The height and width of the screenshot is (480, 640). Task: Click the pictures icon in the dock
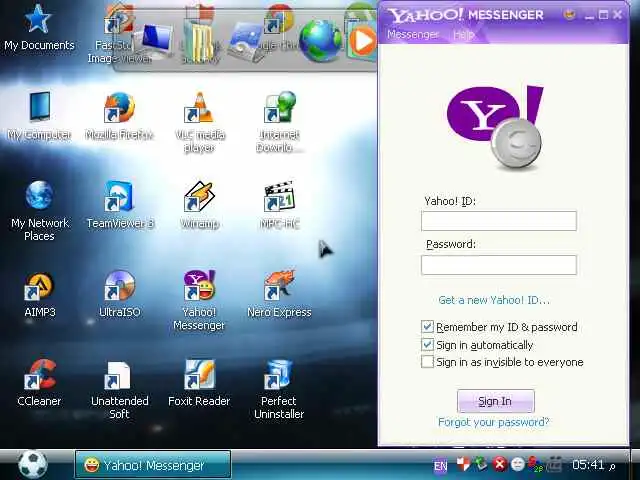point(245,42)
